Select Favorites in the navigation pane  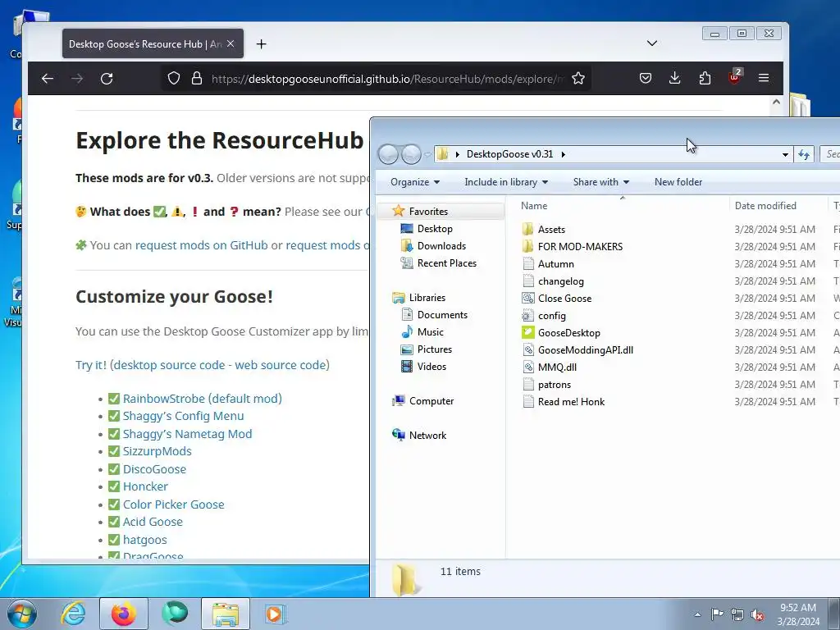428,212
